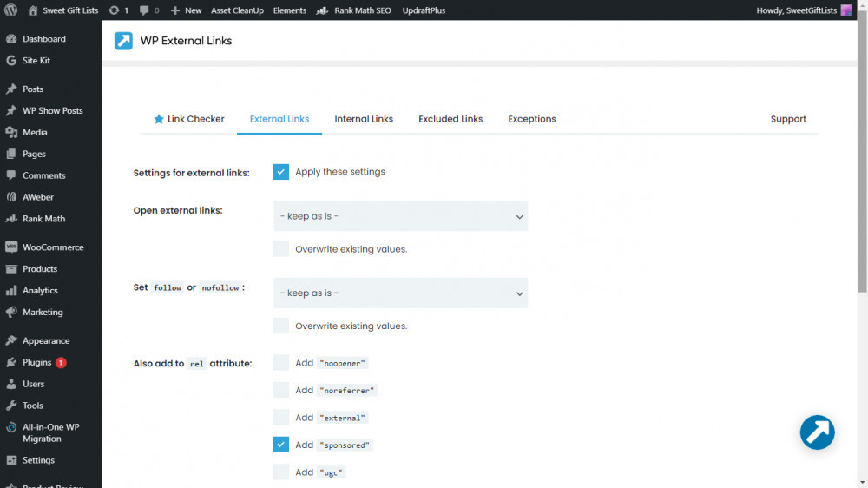Click the Posts pin icon in sidebar
This screenshot has height=488, width=868.
11,89
